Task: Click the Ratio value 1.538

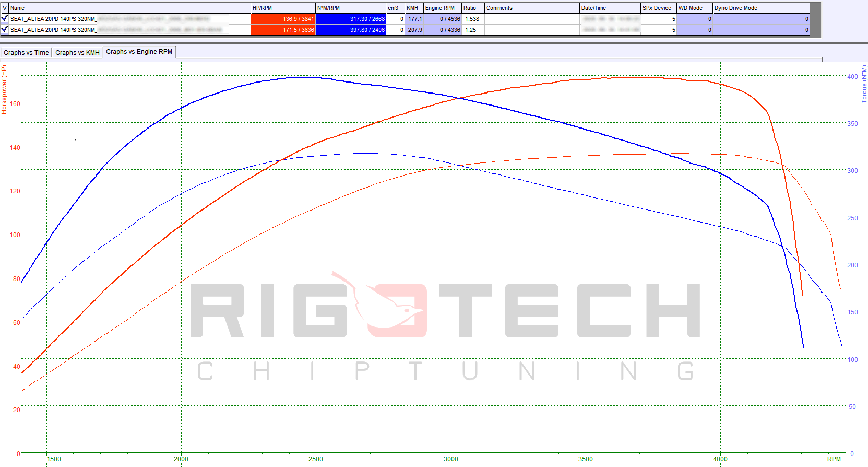Action: click(x=473, y=19)
